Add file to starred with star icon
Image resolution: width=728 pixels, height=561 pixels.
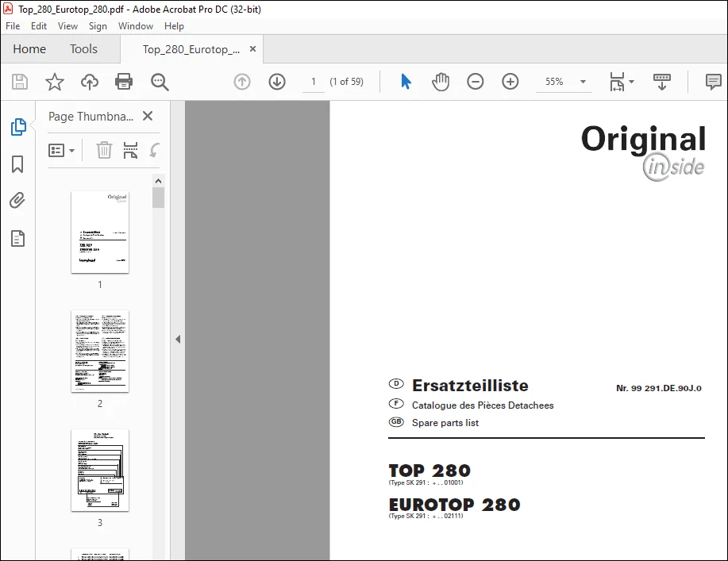pos(54,82)
